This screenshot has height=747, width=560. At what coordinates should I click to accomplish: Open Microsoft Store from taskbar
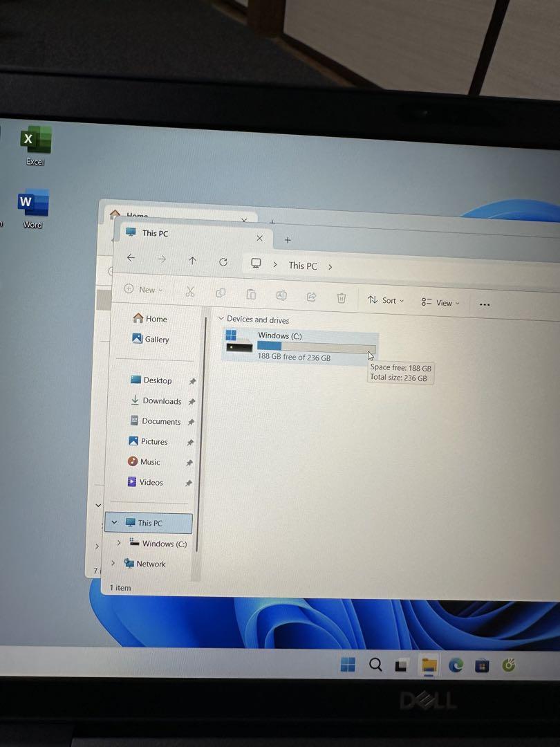tap(482, 665)
